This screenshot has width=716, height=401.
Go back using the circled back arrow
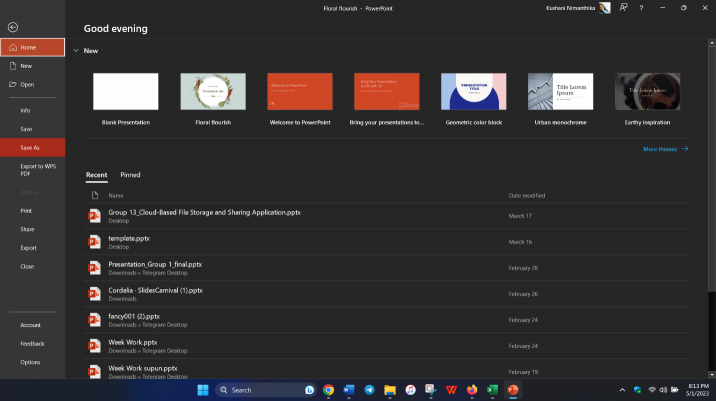13,27
